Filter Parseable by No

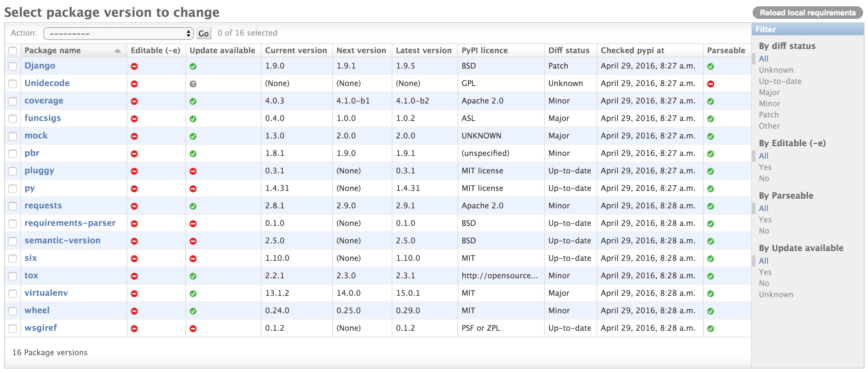[x=764, y=231]
